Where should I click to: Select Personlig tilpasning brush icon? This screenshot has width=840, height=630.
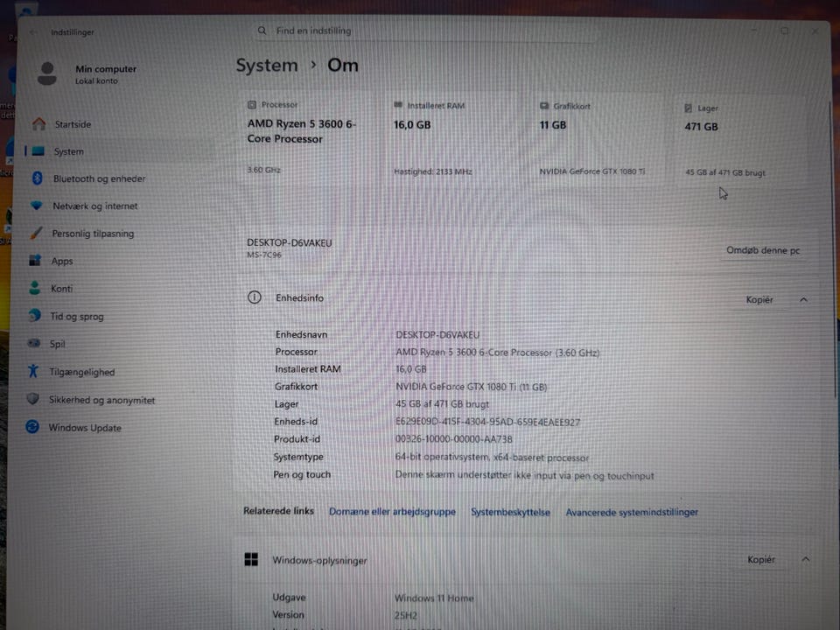click(x=36, y=233)
